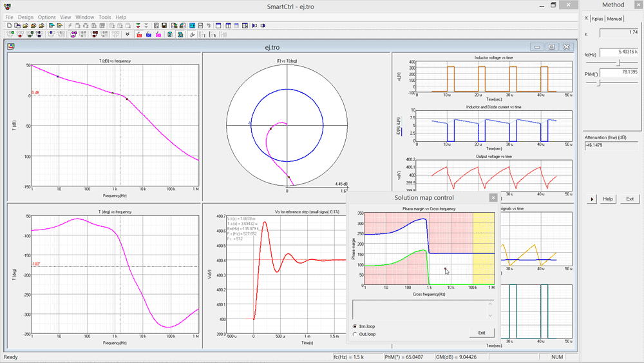Click the PhM(°) value input field
Screen dimensions: 644x363
619,72
